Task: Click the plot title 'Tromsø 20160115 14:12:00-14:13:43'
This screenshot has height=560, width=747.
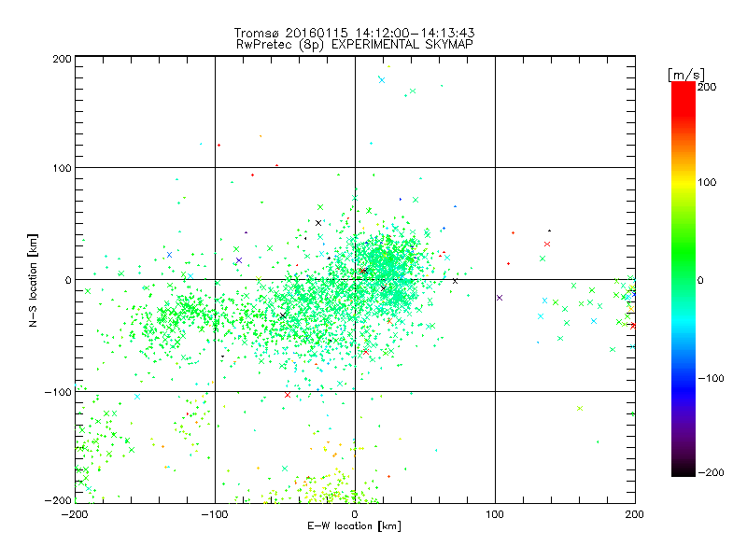Action: tap(354, 33)
